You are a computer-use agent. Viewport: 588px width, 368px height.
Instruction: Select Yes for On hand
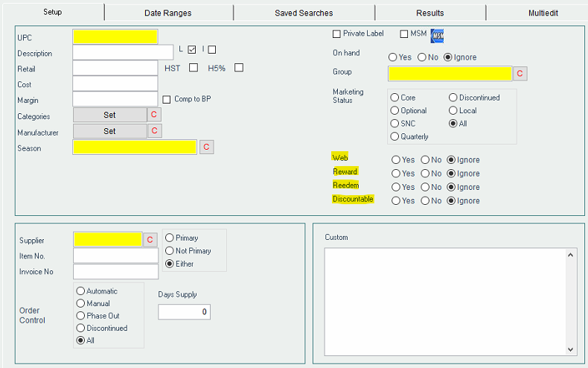pyautogui.click(x=393, y=57)
